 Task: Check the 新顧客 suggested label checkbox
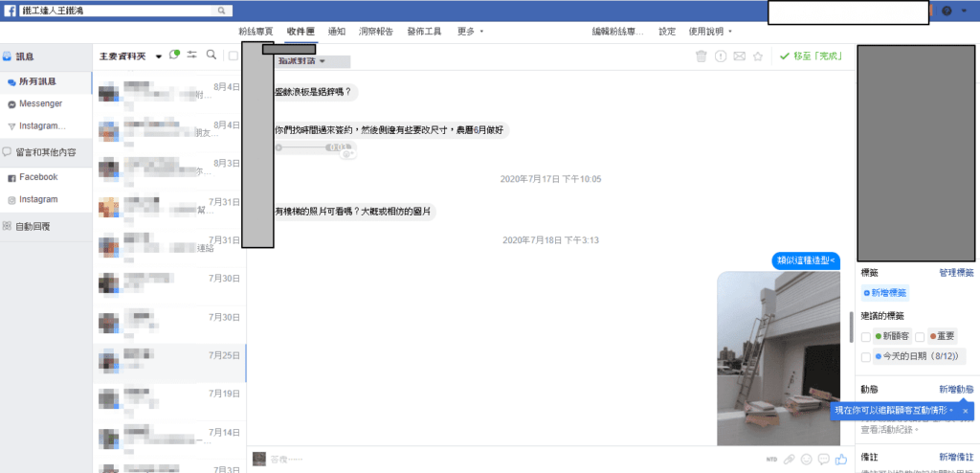[866, 337]
